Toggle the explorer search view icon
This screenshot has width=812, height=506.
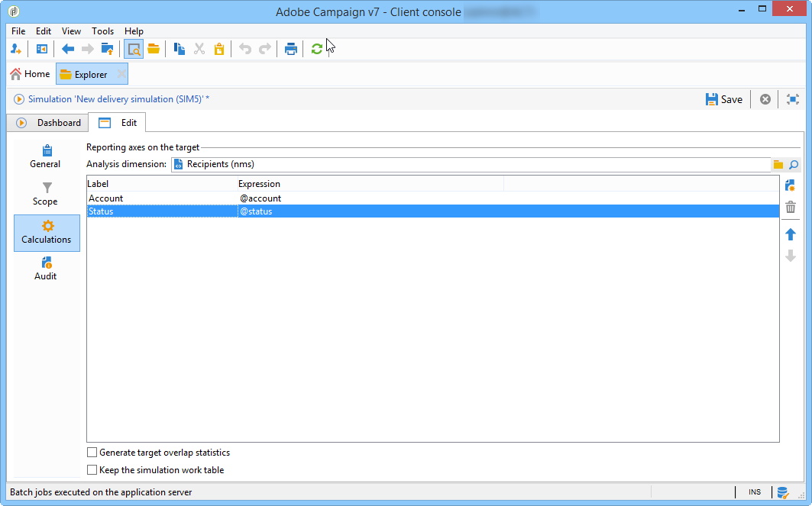point(134,49)
